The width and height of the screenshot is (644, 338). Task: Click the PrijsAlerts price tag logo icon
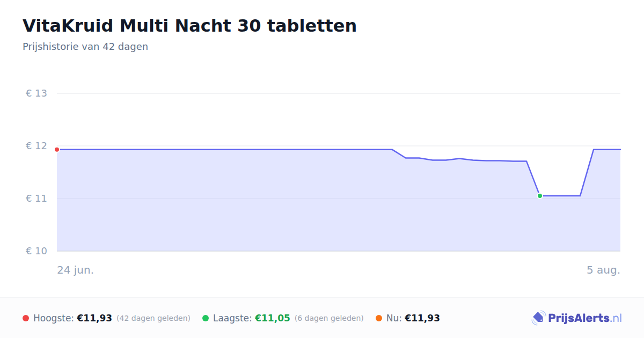click(538, 318)
